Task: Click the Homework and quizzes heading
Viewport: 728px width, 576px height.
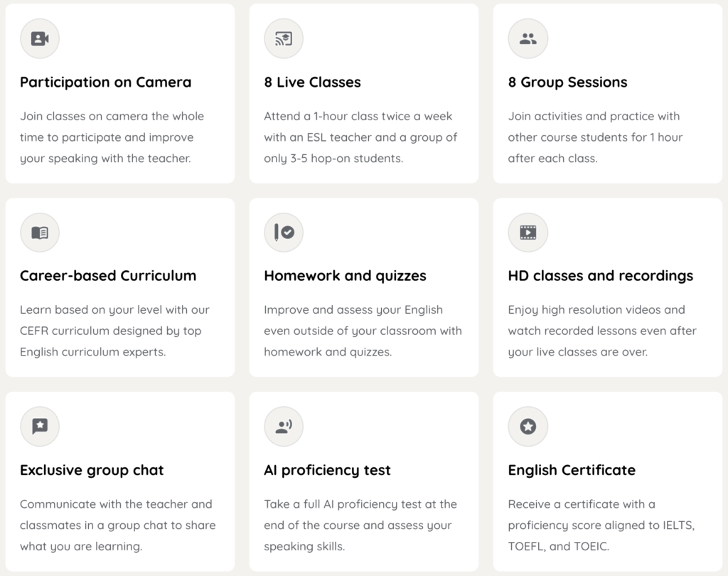Action: tap(345, 276)
